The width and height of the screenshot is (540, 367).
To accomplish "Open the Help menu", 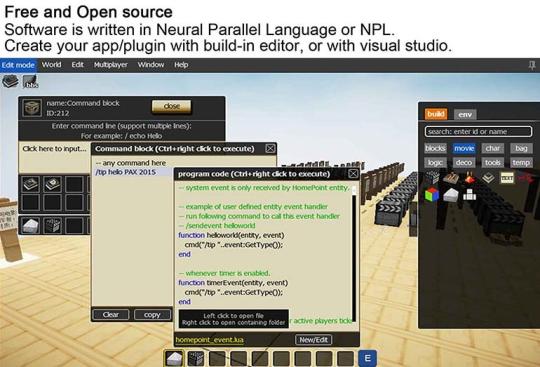I will [x=181, y=65].
